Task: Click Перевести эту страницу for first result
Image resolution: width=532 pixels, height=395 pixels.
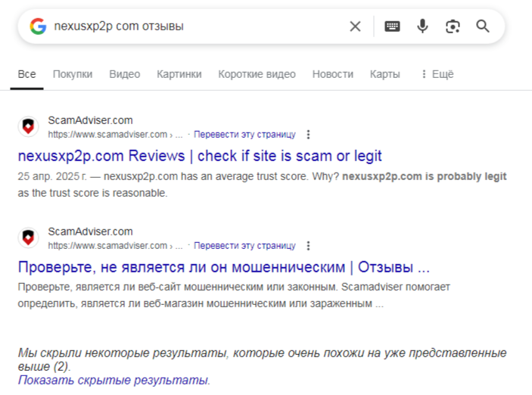Action: (244, 135)
